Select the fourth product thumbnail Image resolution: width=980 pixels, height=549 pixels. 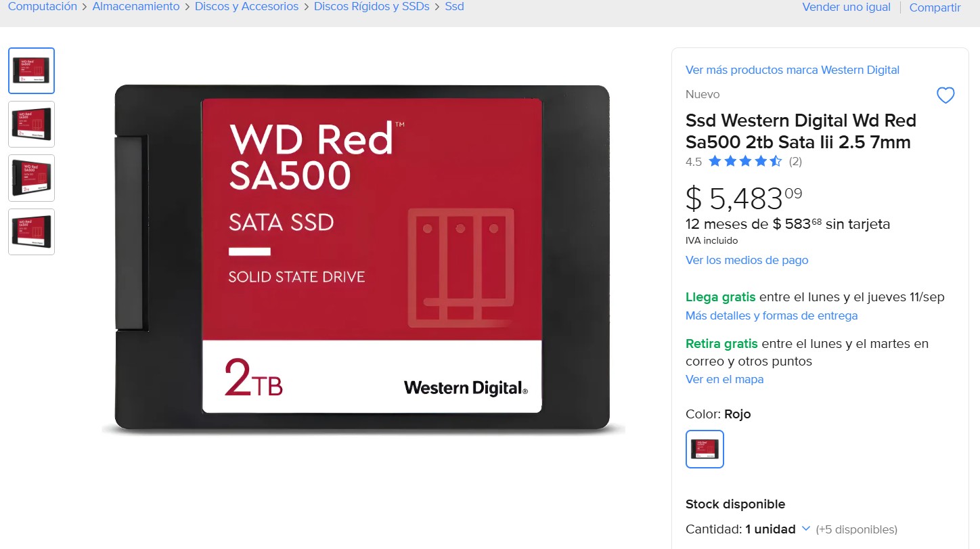(x=31, y=232)
